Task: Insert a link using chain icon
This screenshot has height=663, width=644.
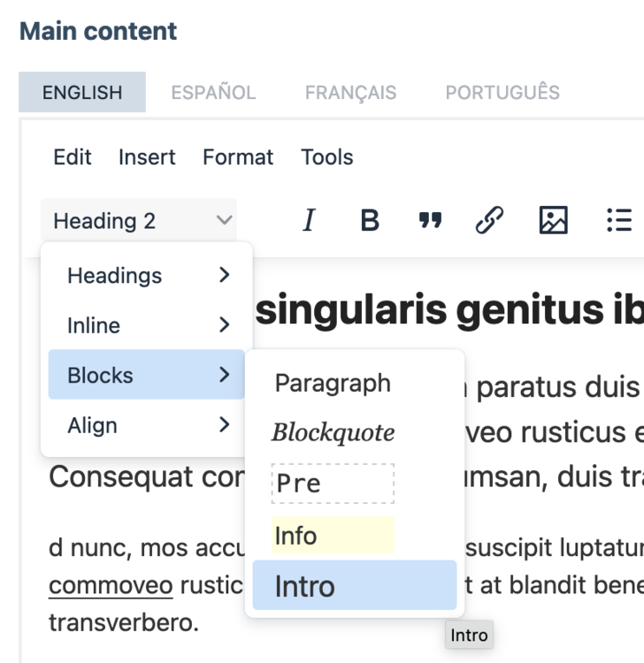Action: coord(489,220)
